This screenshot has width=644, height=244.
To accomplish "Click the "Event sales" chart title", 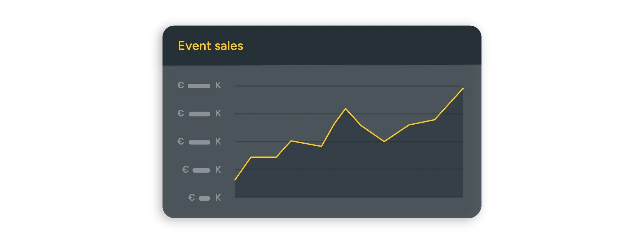I will [210, 46].
